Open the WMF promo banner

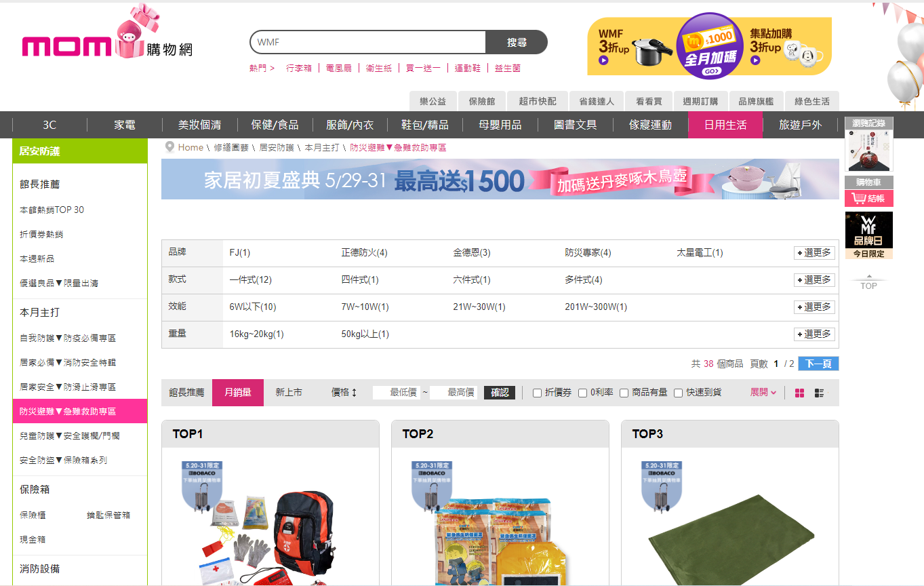tap(709, 45)
